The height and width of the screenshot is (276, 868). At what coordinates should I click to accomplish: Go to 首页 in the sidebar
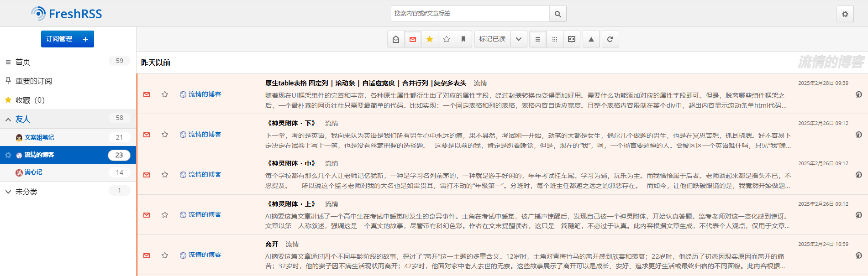pyautogui.click(x=23, y=62)
